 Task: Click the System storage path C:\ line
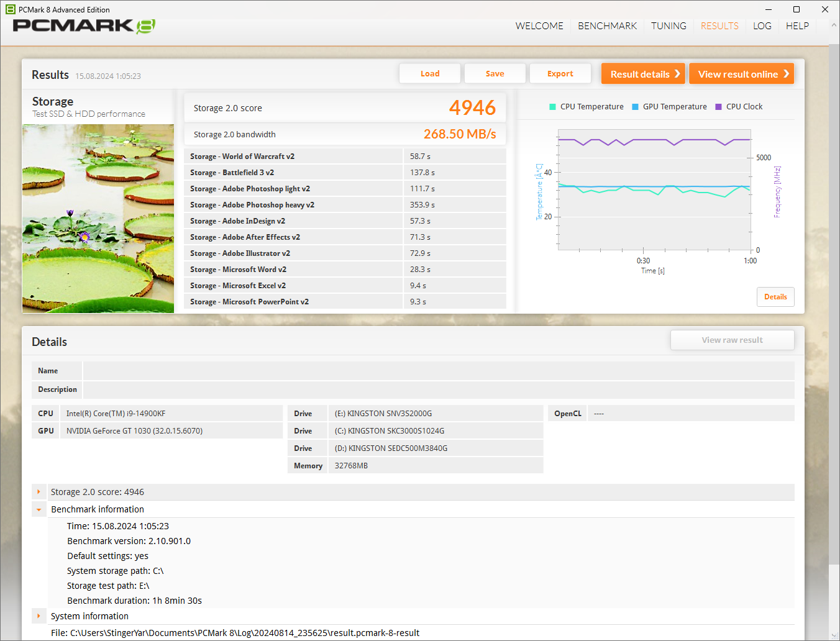click(116, 571)
